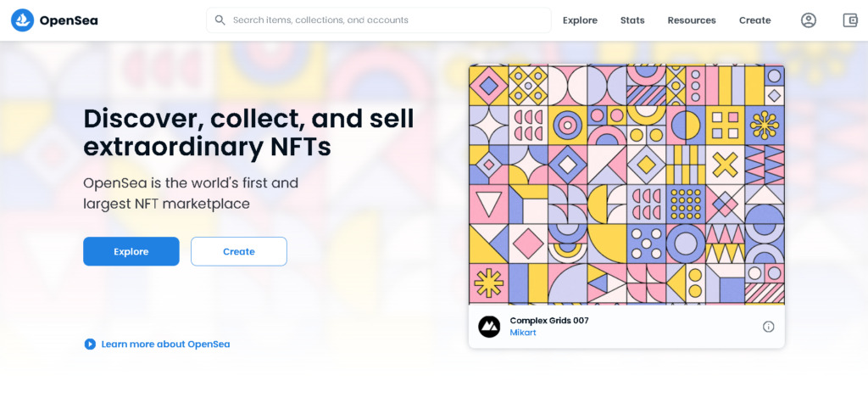Open the Explore menu in navbar
Viewport: 868px width, 409px height.
pyautogui.click(x=580, y=20)
